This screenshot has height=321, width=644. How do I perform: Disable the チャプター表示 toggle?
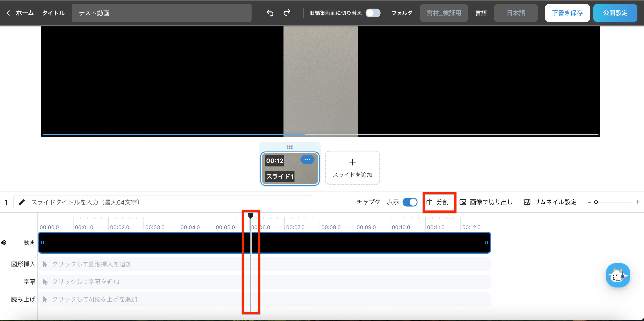pos(410,202)
